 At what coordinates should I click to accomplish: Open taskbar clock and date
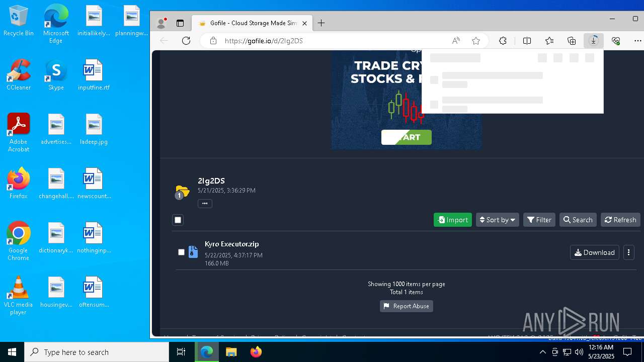point(601,352)
